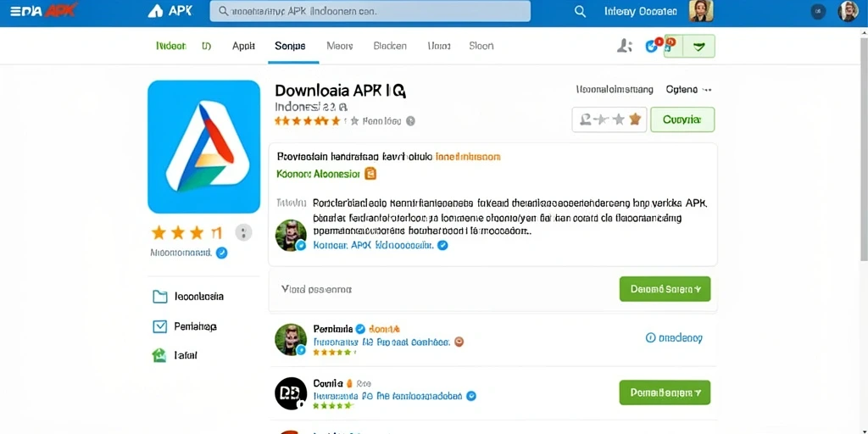The height and width of the screenshot is (434, 868).
Task: Open the orange Ioneitinincom link
Action: (x=468, y=157)
